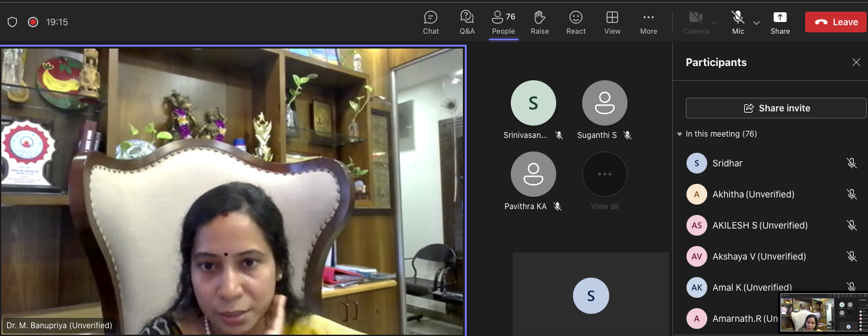Select Sridhar in the participants list

tap(727, 163)
